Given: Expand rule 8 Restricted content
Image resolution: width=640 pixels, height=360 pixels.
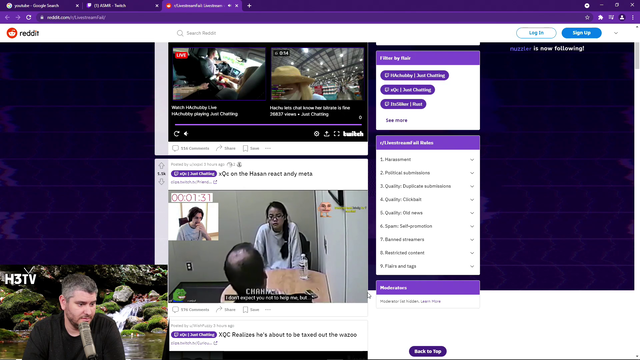Looking at the screenshot, I should [427, 253].
